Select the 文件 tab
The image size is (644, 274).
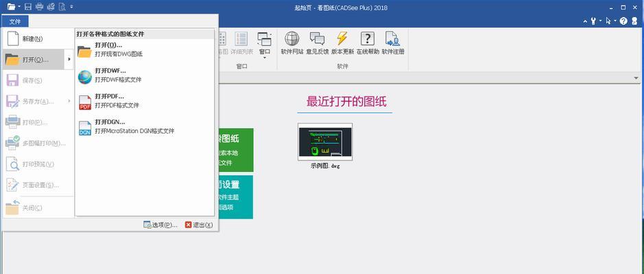click(15, 22)
